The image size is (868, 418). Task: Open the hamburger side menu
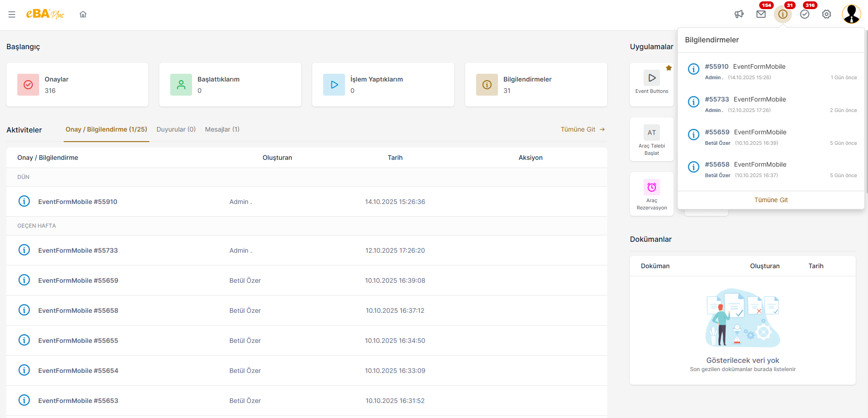click(12, 15)
